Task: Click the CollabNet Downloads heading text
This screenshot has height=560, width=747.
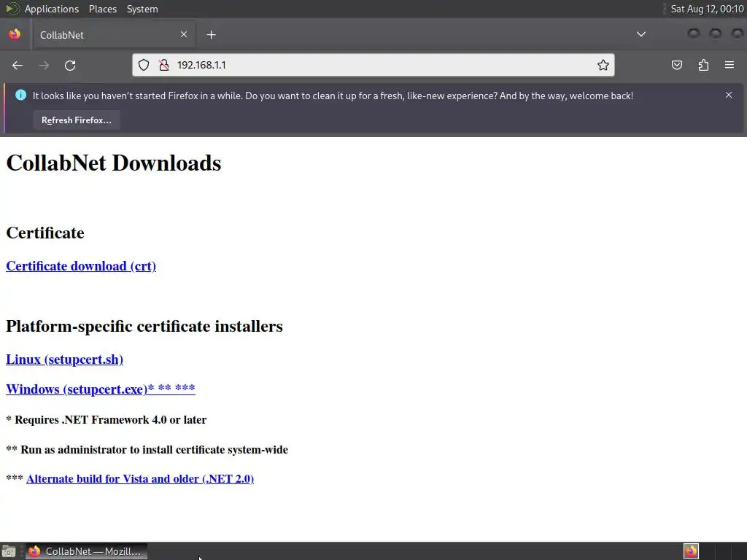Action: [x=114, y=163]
